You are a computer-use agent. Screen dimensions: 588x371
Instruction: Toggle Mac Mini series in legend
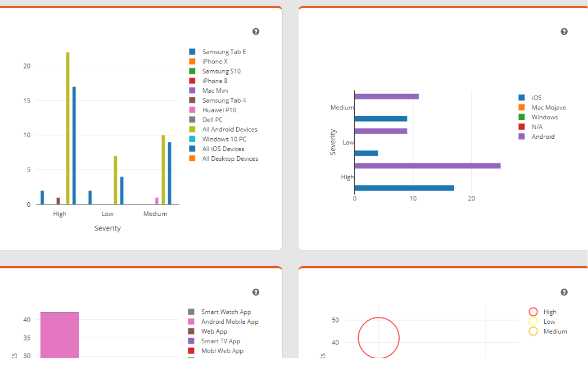[215, 90]
